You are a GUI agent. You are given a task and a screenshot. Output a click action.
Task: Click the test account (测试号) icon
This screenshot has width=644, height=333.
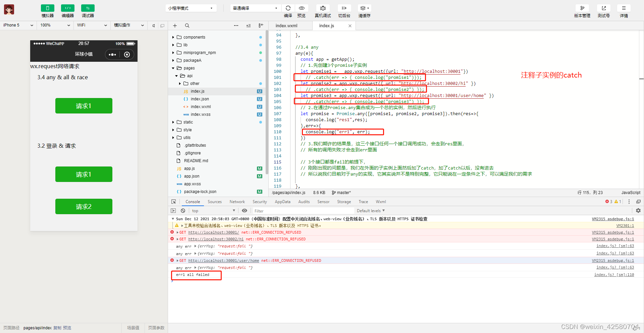pyautogui.click(x=604, y=8)
